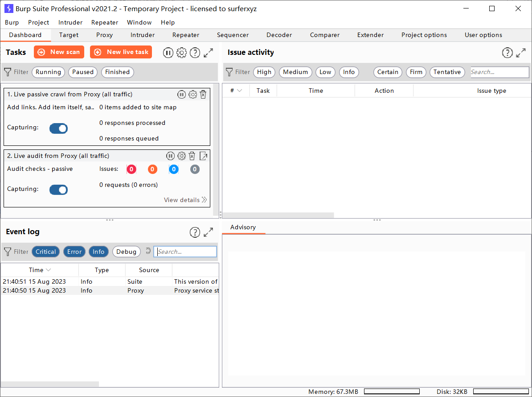
Task: Click the Tasks filter funnel icon
Action: click(8, 72)
